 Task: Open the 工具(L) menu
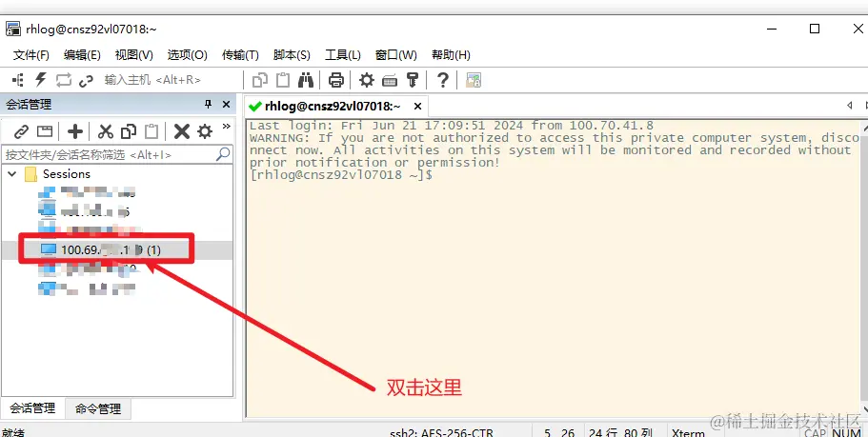point(343,55)
